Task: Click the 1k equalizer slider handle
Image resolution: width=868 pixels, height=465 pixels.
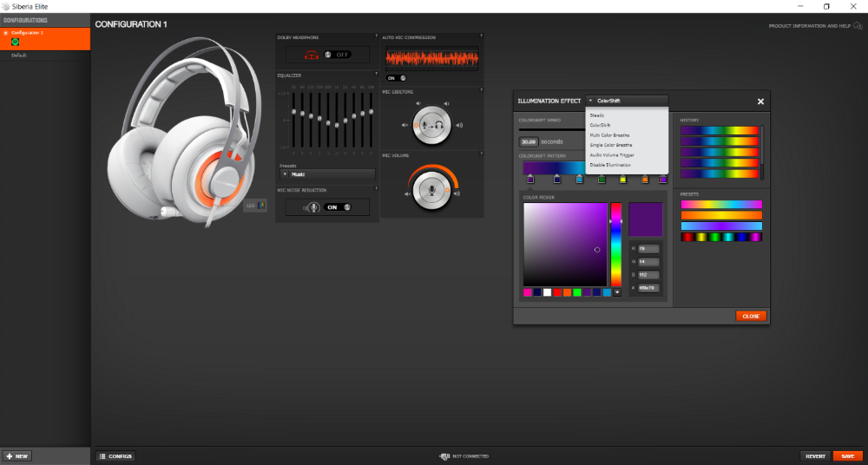Action: point(337,126)
